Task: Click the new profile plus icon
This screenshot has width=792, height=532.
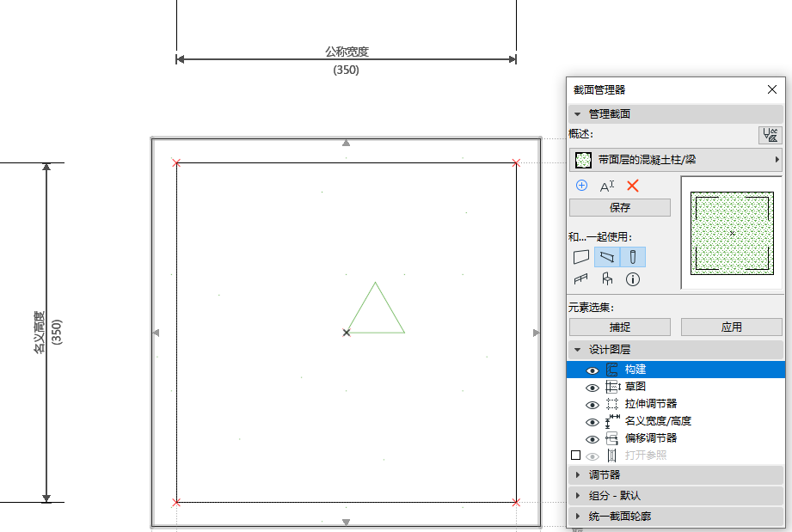Action: click(581, 186)
